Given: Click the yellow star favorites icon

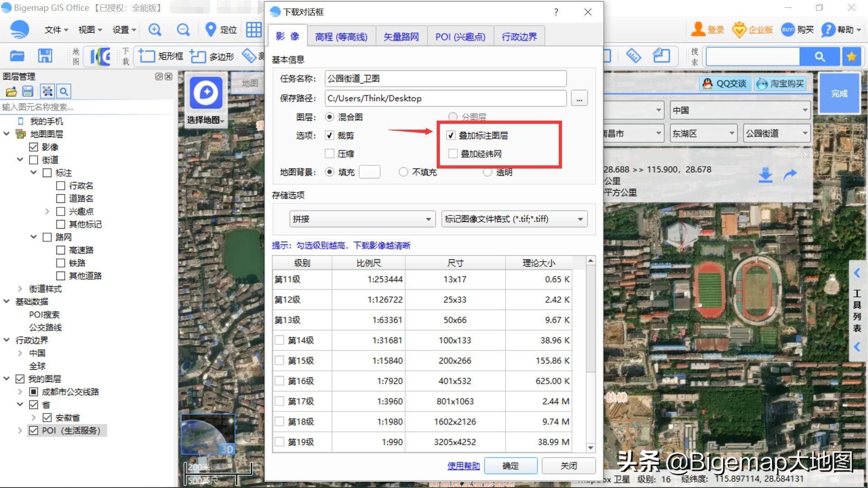Looking at the screenshot, I should tap(852, 56).
